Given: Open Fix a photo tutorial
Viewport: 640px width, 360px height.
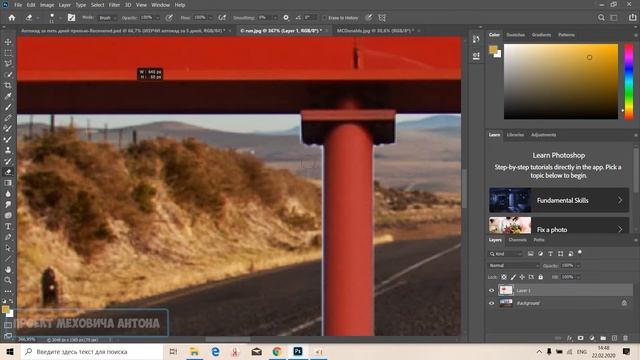Looking at the screenshot, I should click(559, 225).
